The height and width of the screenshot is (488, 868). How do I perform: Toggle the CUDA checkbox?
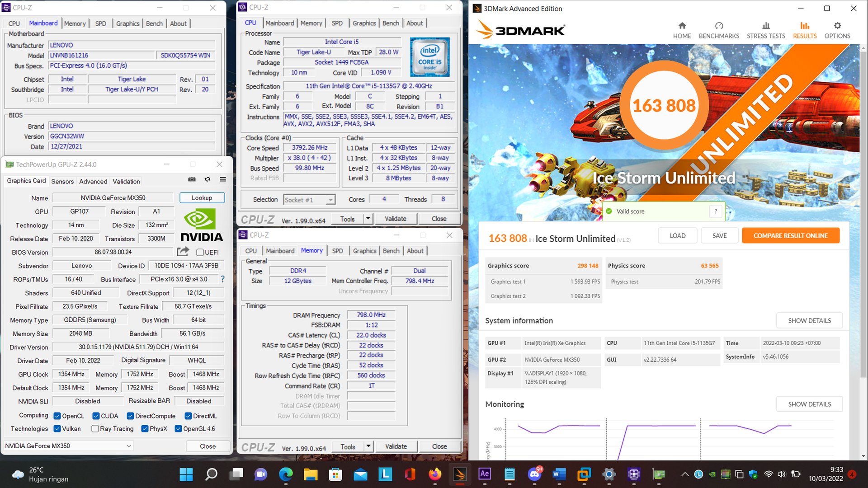click(96, 416)
